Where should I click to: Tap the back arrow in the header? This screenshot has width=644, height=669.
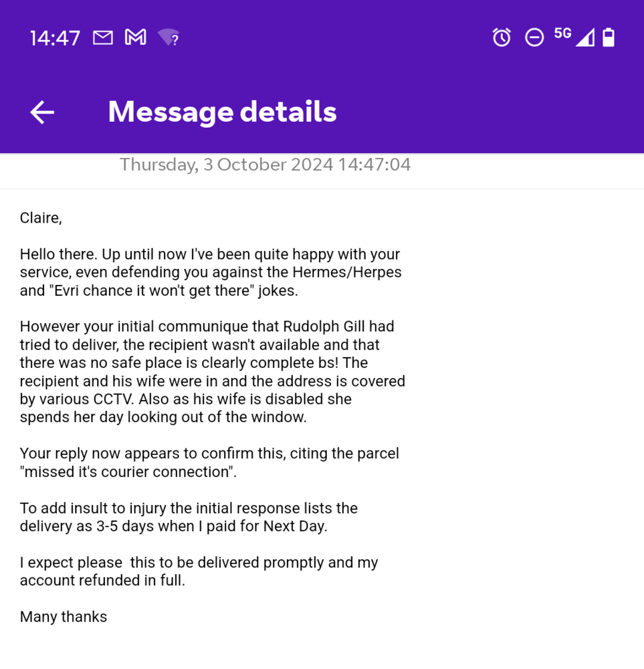pyautogui.click(x=42, y=112)
